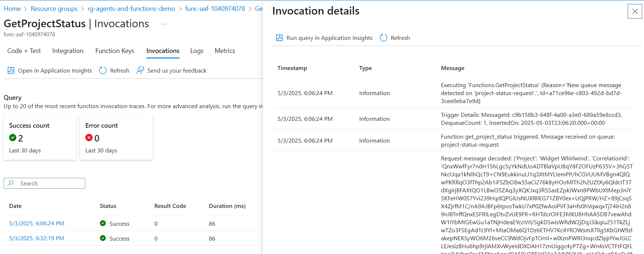Click the magnifier icon in the Search box

coord(11,183)
